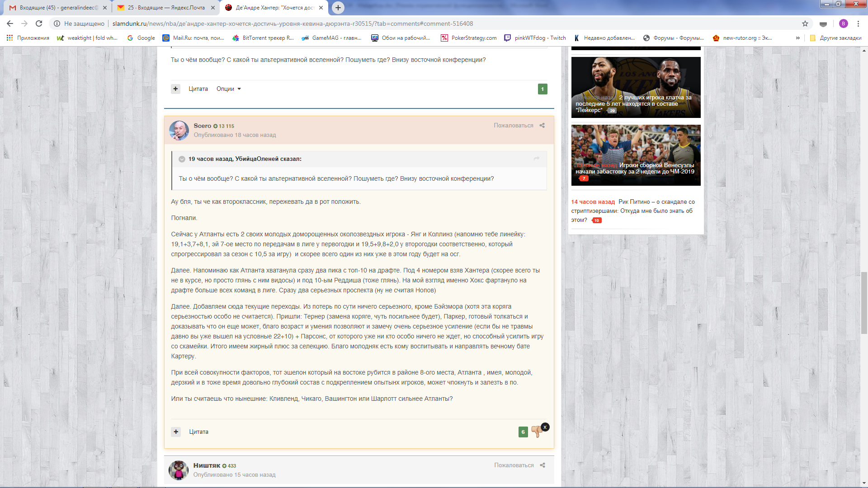This screenshot has width=868, height=488.
Task: Open BitTorrent трекер bookmark
Action: [263, 38]
